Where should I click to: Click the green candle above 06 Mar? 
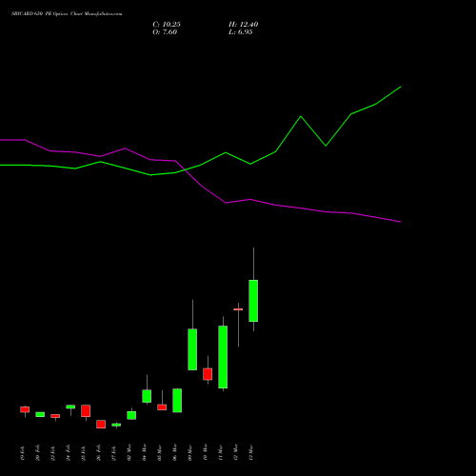177,401
